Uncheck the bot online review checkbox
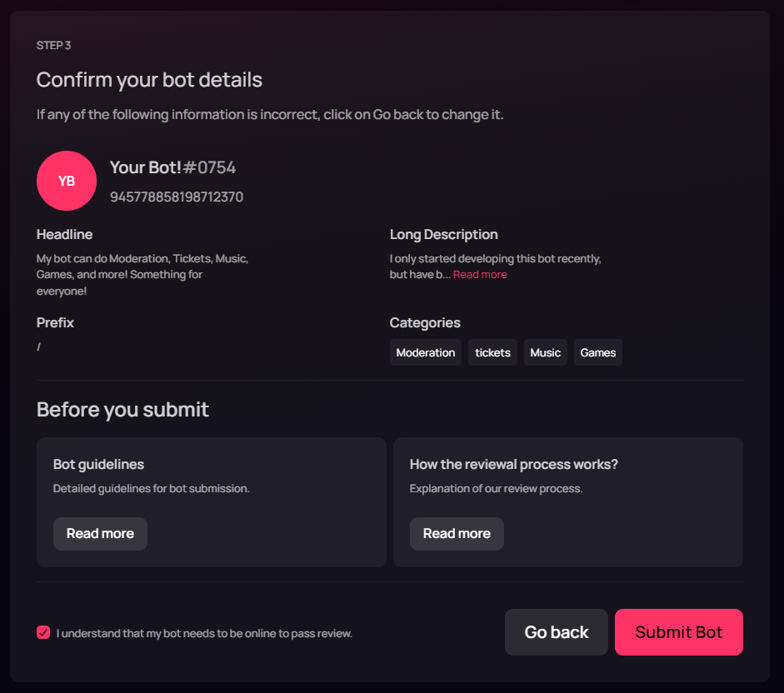784x693 pixels. click(43, 632)
